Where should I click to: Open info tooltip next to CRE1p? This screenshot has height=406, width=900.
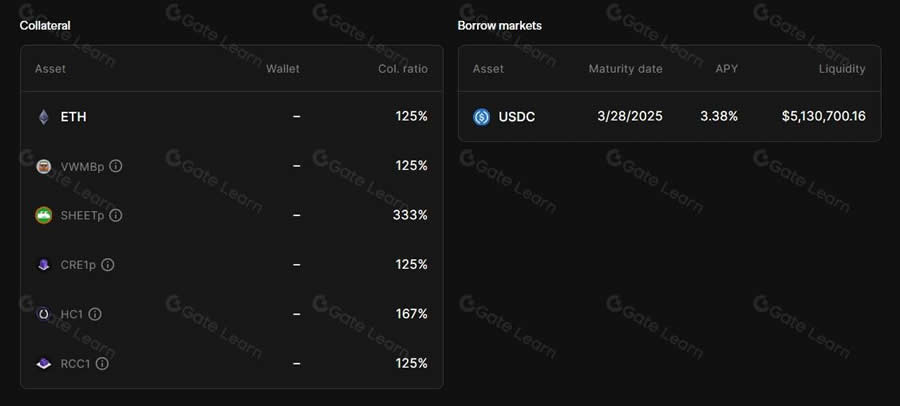pos(108,265)
